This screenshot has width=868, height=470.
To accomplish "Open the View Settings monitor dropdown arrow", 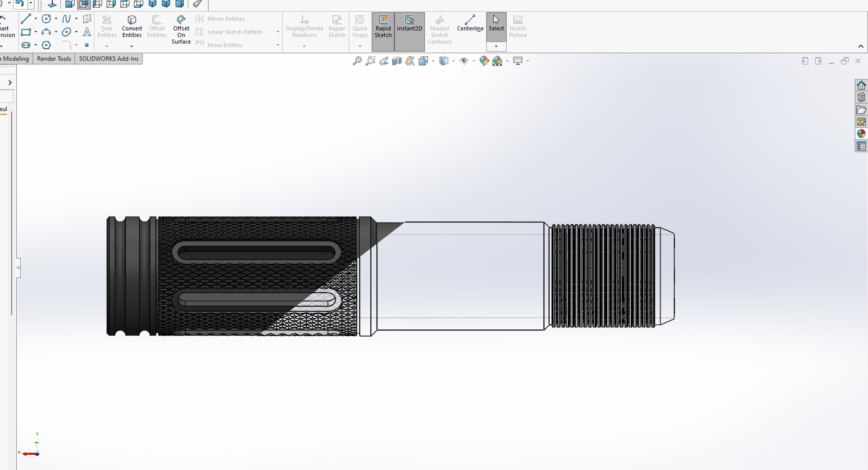I will pos(528,61).
